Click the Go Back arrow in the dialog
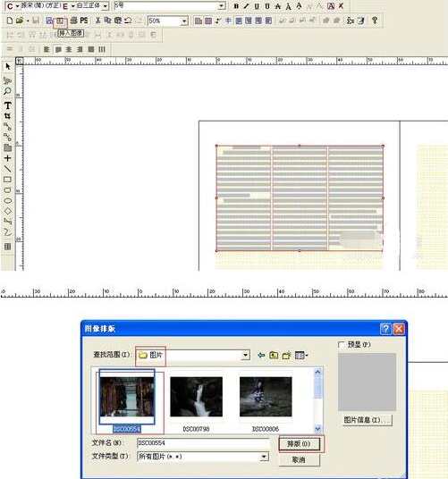The image size is (448, 479). (x=261, y=356)
